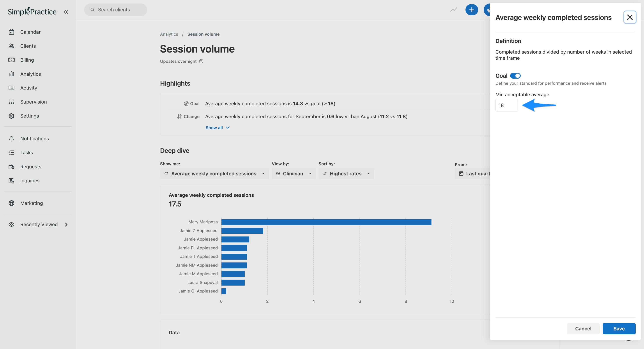Click the trend line icon in top bar
Image resolution: width=644 pixels, height=349 pixels.
[x=453, y=10]
